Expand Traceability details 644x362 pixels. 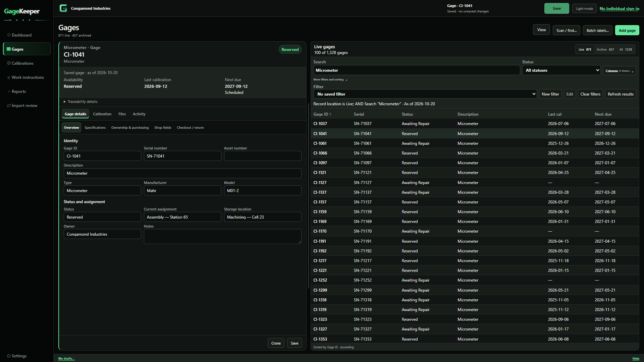tap(80, 102)
